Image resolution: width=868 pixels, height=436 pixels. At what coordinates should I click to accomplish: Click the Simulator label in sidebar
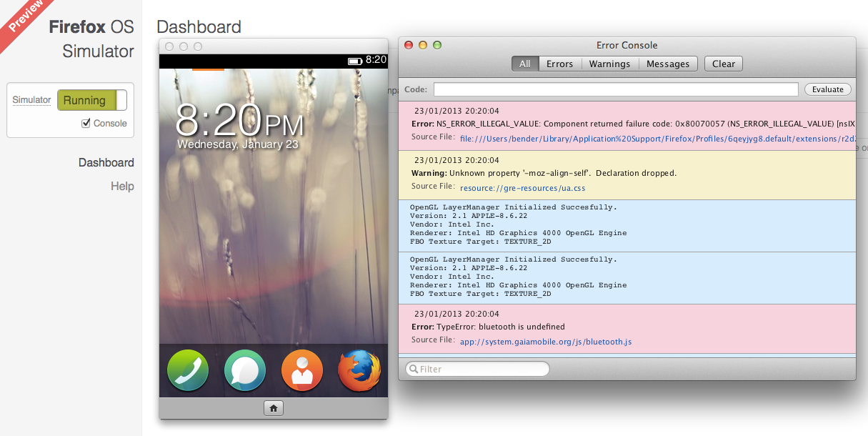[31, 100]
